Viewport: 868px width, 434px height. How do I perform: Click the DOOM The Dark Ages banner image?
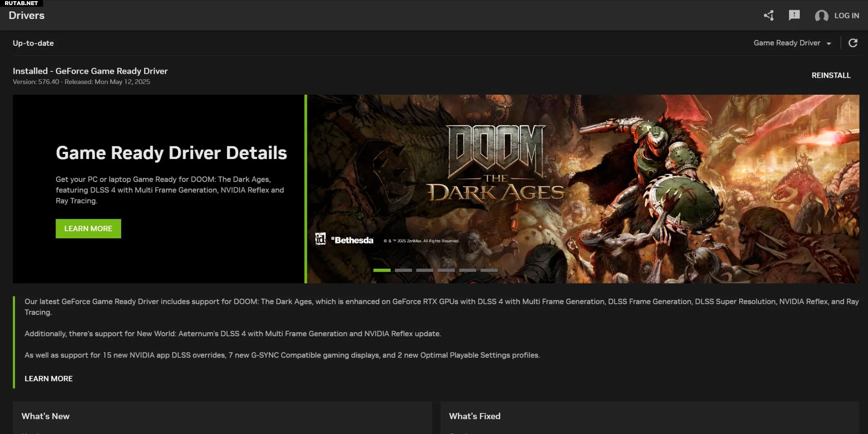pyautogui.click(x=583, y=189)
